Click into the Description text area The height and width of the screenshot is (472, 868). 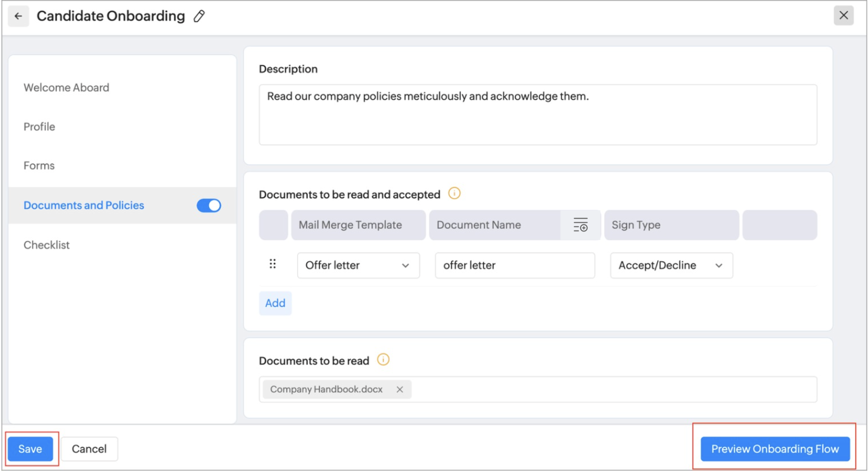(538, 115)
